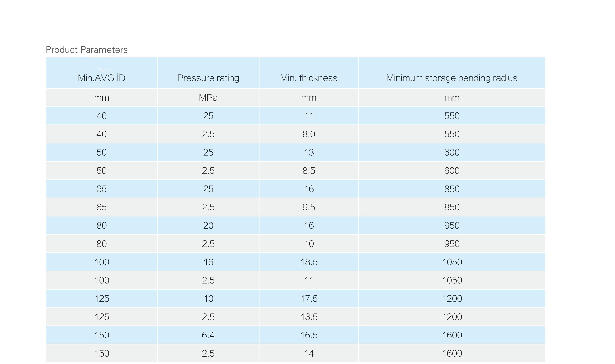This screenshot has width=615, height=364.
Task: Click the 17.5 thickness value cell
Action: 309,299
